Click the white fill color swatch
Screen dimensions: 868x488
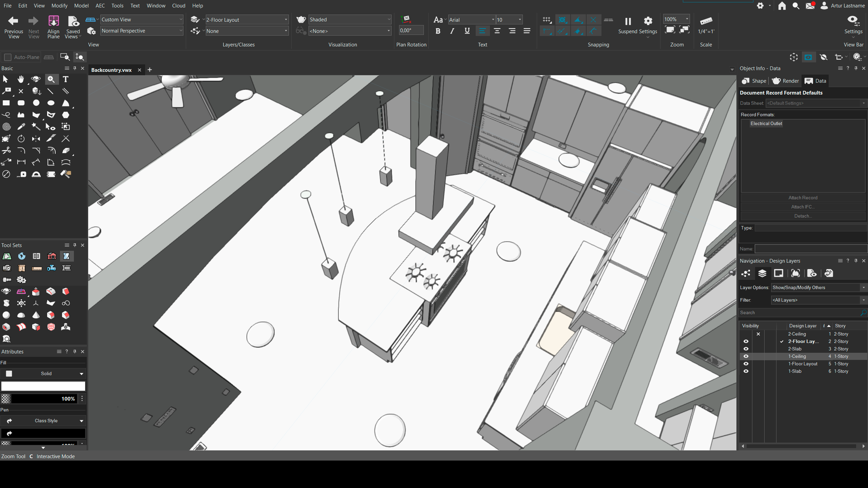tap(43, 386)
